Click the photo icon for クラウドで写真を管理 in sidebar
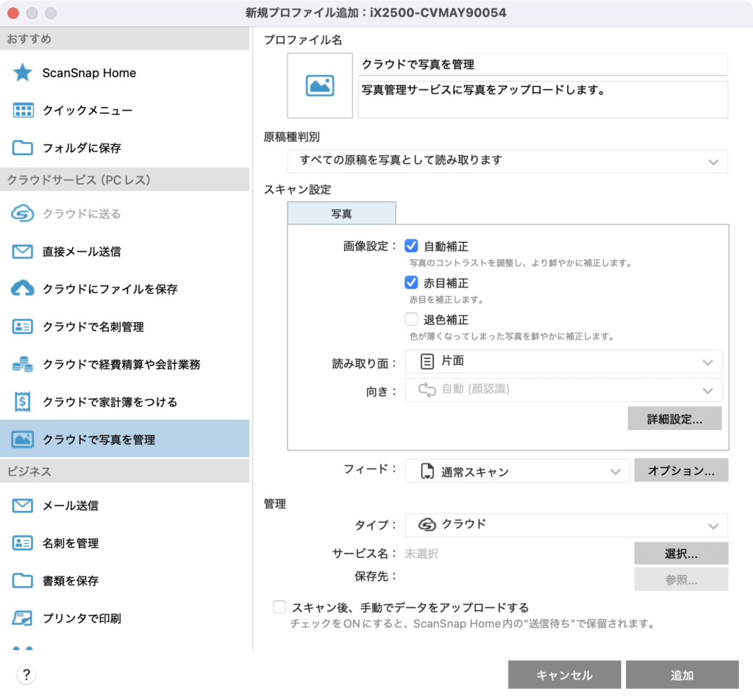The height and width of the screenshot is (700, 753). point(23,439)
